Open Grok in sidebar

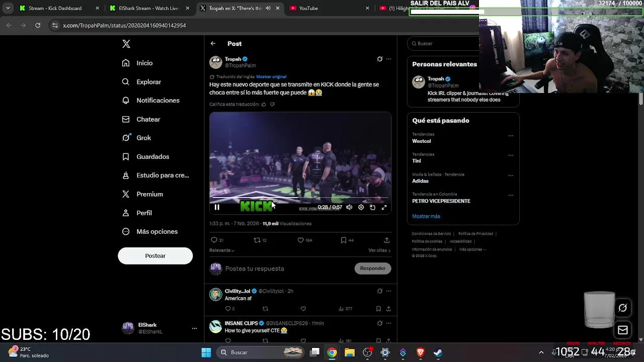[136, 138]
